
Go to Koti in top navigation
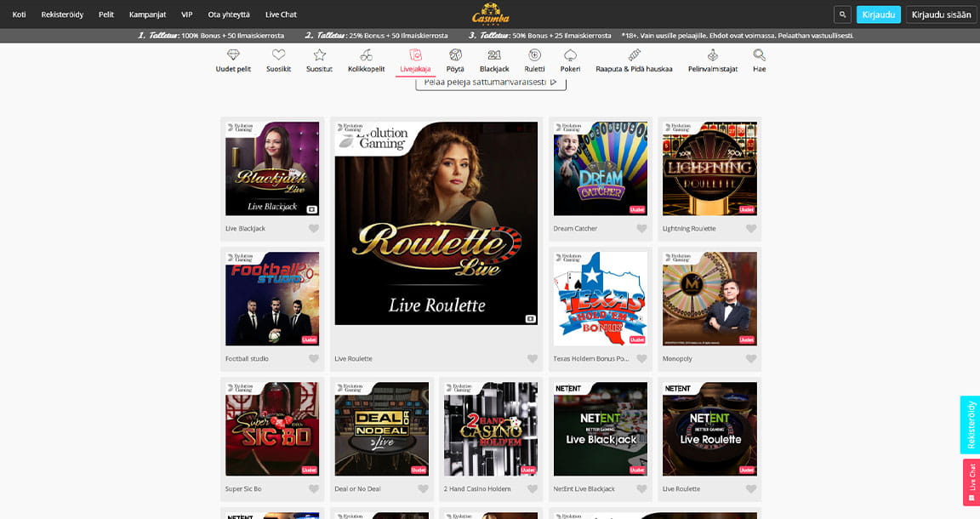(x=20, y=14)
